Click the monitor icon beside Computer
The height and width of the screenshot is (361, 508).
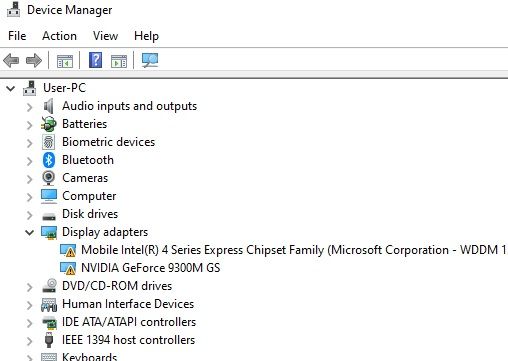[x=49, y=196]
